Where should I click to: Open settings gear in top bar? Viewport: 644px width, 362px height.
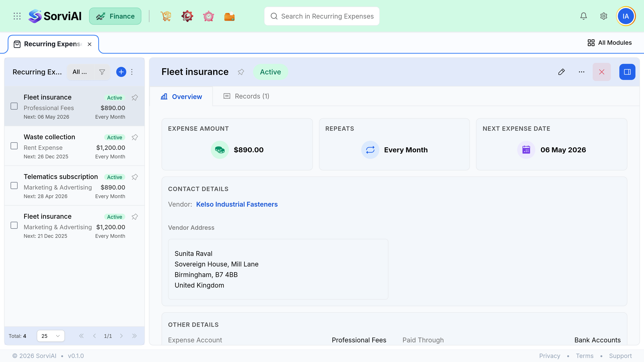click(x=604, y=16)
